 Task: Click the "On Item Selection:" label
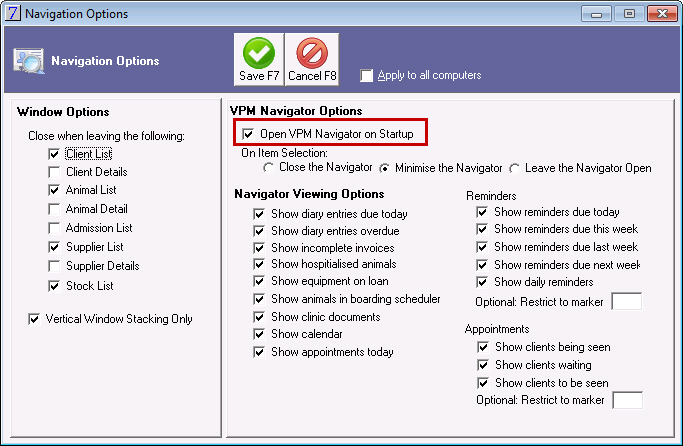pos(284,153)
